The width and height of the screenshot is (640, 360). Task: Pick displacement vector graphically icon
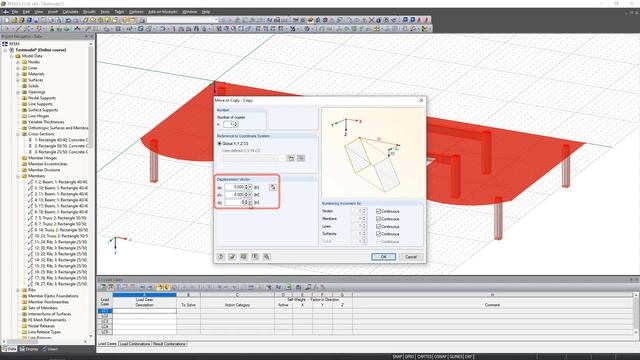coord(273,187)
